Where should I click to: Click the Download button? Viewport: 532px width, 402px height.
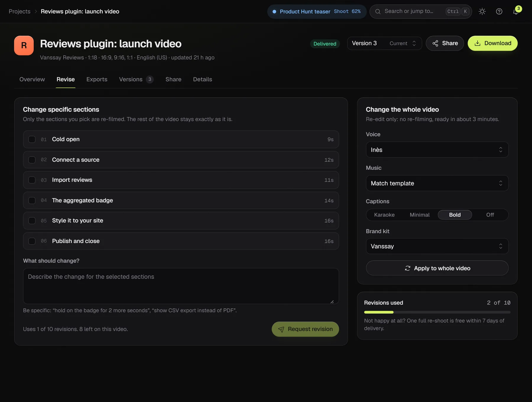pyautogui.click(x=492, y=43)
